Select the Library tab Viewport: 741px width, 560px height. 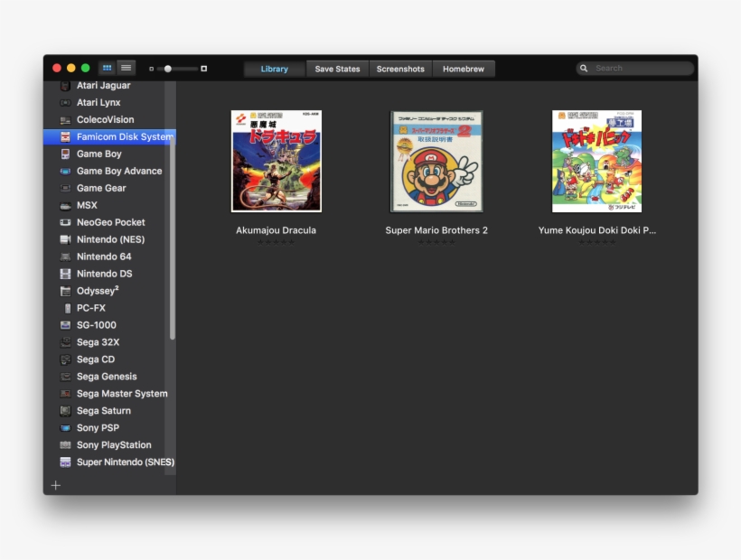click(275, 69)
